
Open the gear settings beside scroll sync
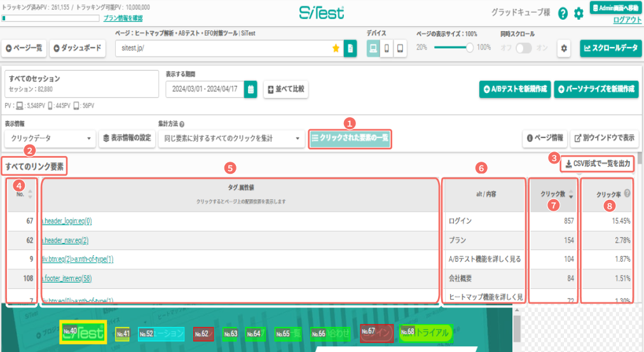pyautogui.click(x=563, y=48)
